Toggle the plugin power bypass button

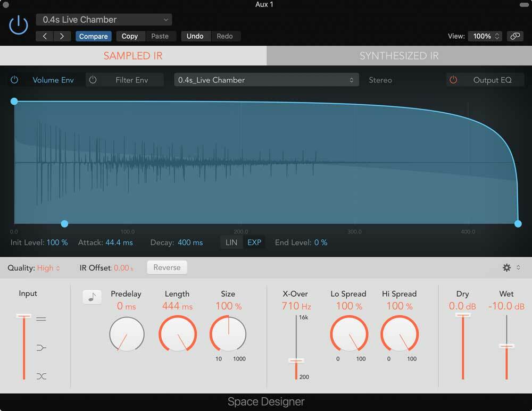coord(19,25)
